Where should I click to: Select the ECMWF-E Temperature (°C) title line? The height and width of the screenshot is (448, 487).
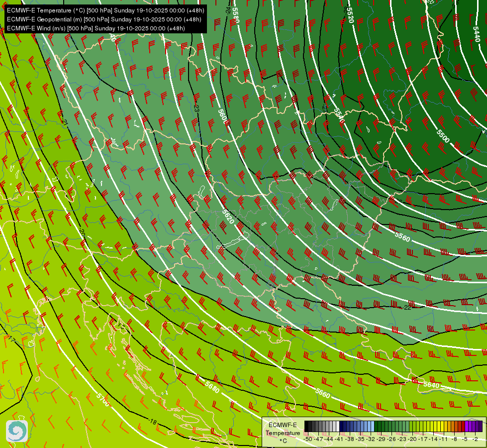pyautogui.click(x=105, y=10)
